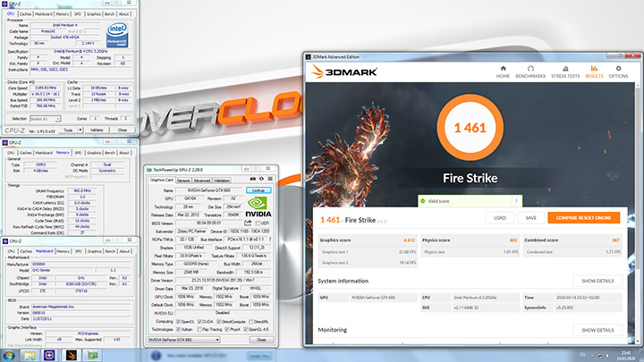Open the Socket #1 selection dropdown in CPU-Z

pyautogui.click(x=46, y=119)
